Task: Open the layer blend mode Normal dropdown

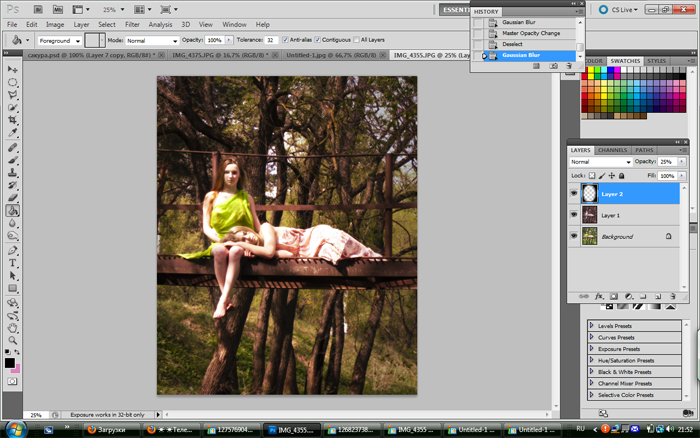Action: point(600,162)
